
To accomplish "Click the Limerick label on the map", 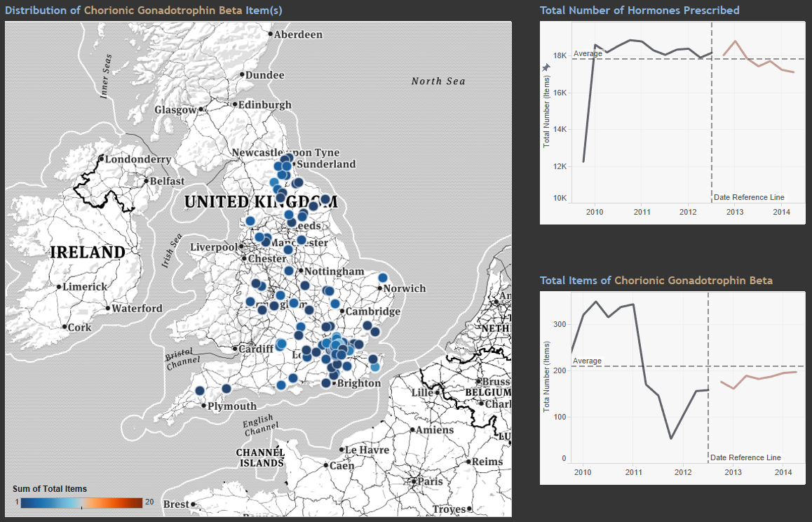I will 85,287.
